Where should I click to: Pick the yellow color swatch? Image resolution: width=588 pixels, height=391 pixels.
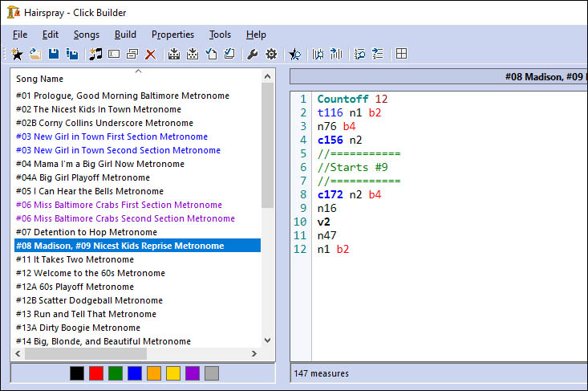pos(173,373)
